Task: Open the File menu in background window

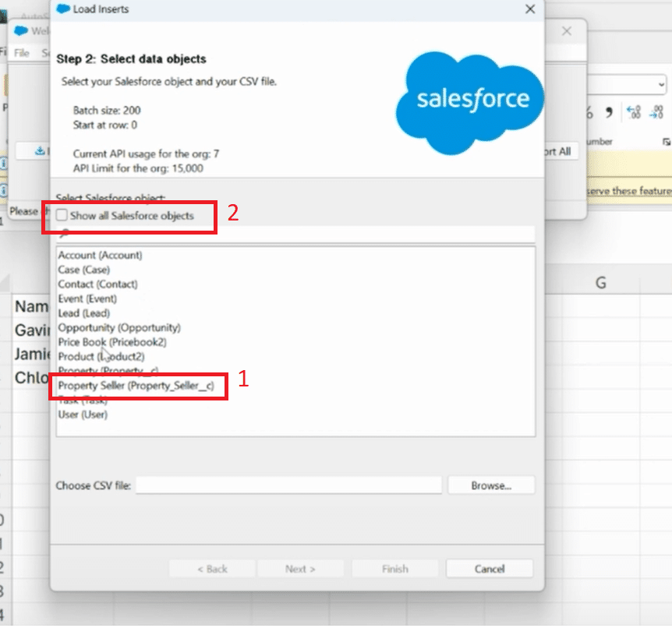Action: (21, 53)
